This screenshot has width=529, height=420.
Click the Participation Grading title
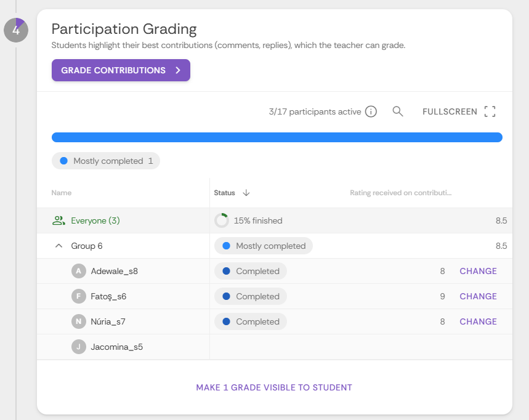click(124, 30)
